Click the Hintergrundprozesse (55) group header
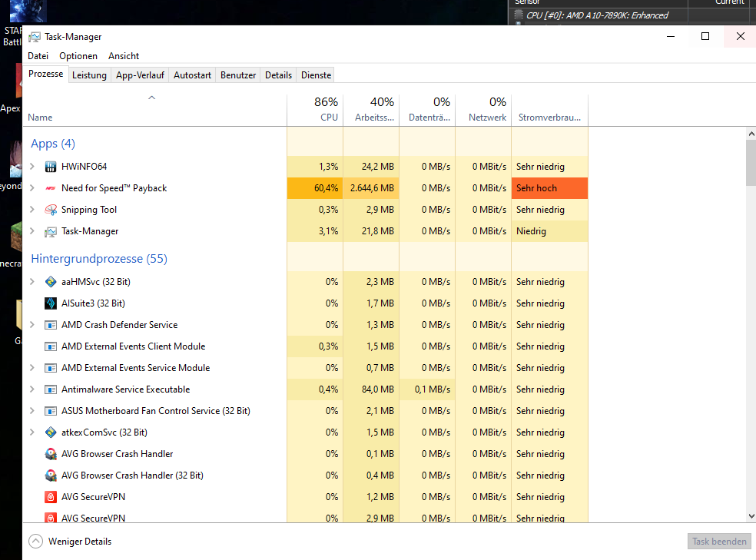 (x=99, y=259)
